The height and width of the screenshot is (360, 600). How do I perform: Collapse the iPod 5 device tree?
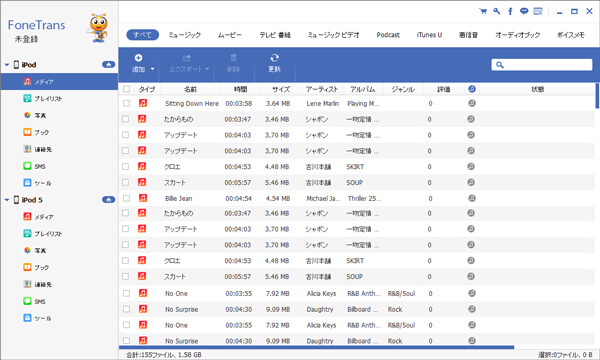pos(7,200)
